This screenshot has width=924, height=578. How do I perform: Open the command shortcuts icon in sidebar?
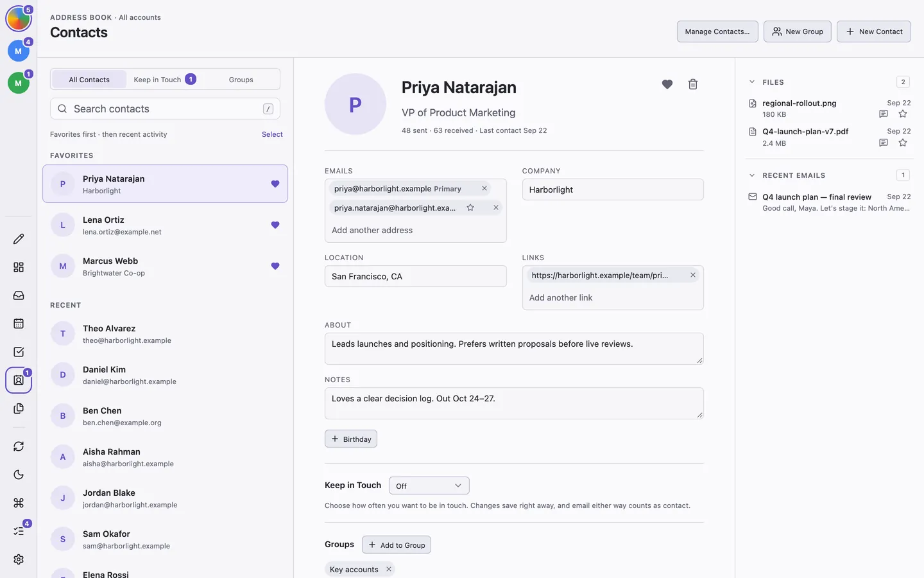pyautogui.click(x=19, y=503)
